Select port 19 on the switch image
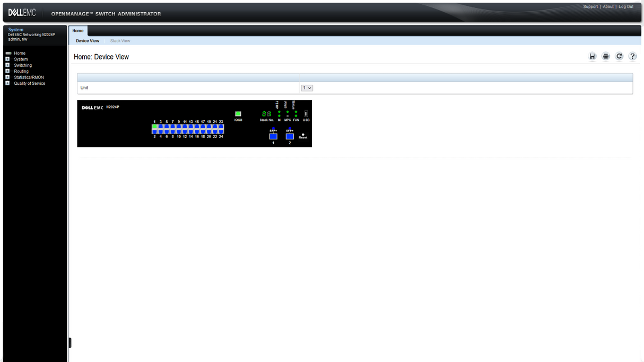Screen dimensions: 644x362 (x=209, y=126)
